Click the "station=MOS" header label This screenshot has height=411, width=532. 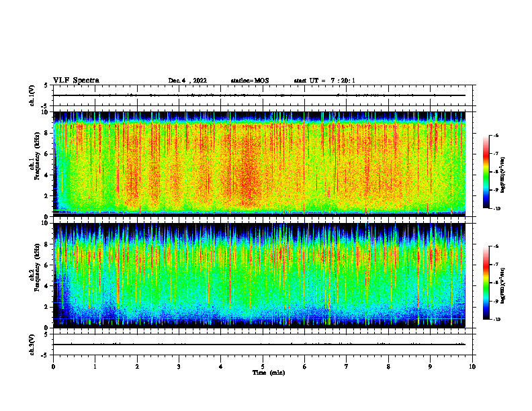tap(250, 81)
